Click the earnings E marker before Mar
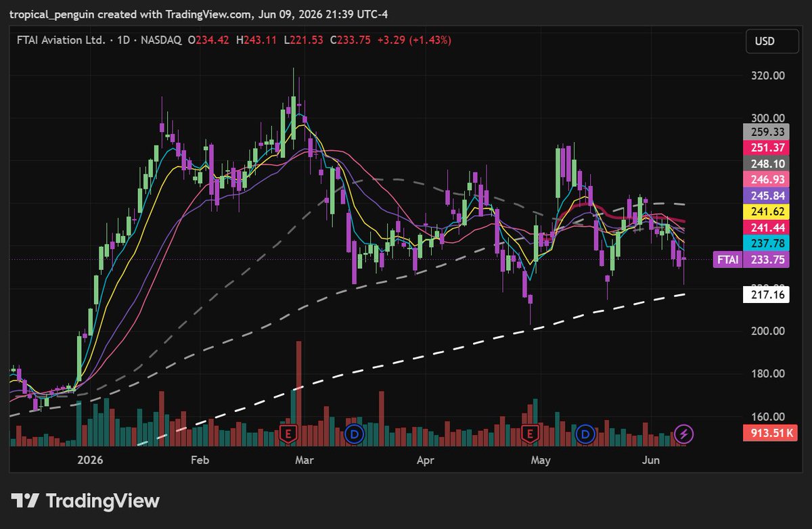The image size is (812, 529). coord(289,433)
